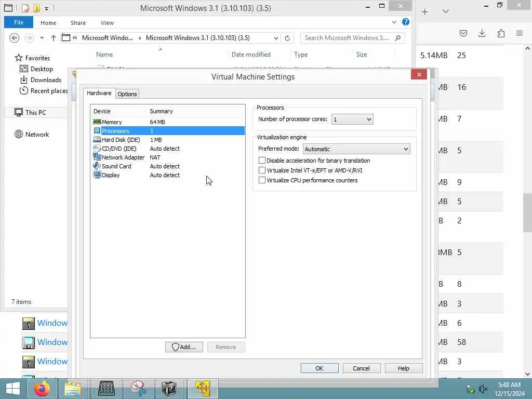The width and height of the screenshot is (532, 399).
Task: Open the on-screen keyboard taskbar icon
Action: [106, 389]
